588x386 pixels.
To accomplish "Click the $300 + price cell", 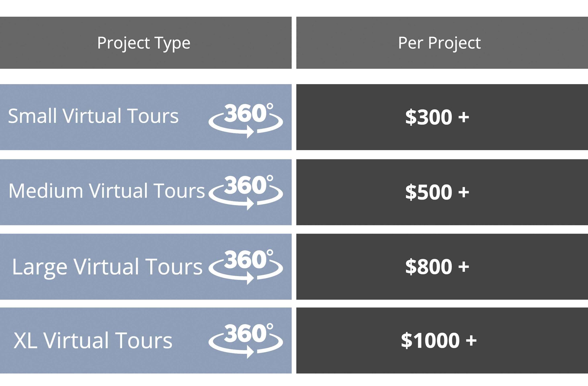I will click(442, 117).
